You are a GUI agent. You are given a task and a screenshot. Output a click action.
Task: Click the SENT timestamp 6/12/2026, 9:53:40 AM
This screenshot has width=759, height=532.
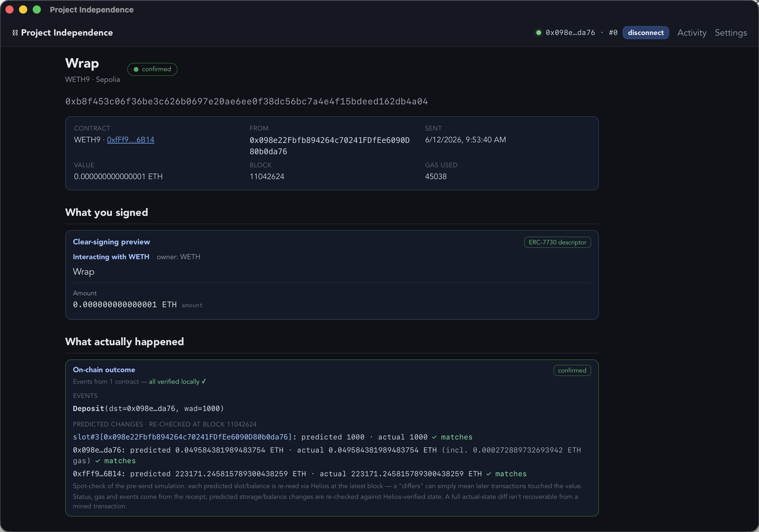pyautogui.click(x=465, y=140)
